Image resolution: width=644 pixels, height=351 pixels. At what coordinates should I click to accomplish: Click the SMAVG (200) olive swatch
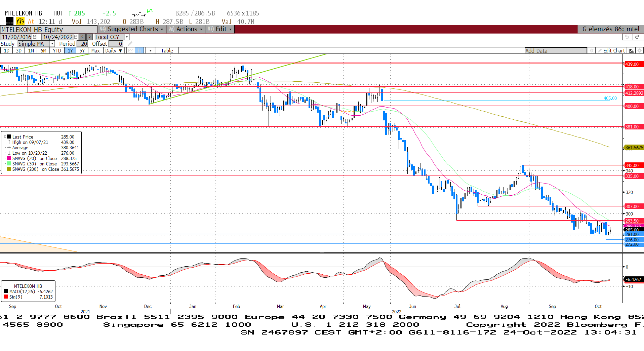pos(9,169)
